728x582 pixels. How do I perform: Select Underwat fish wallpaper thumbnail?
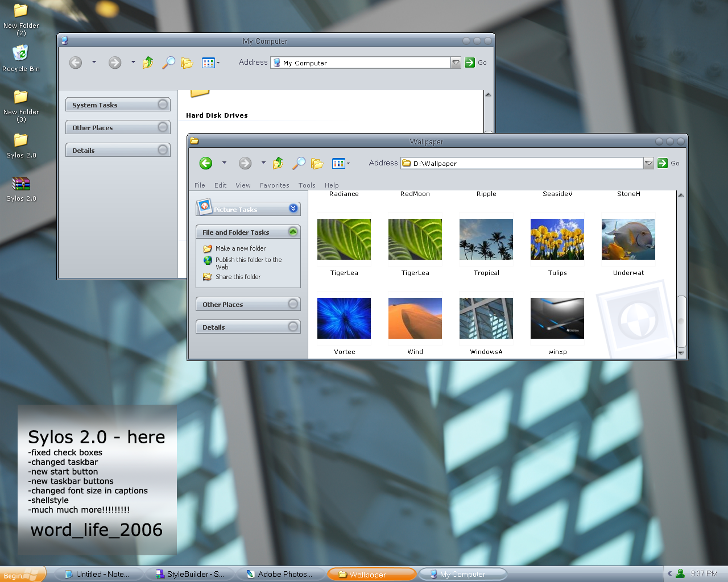(x=628, y=239)
